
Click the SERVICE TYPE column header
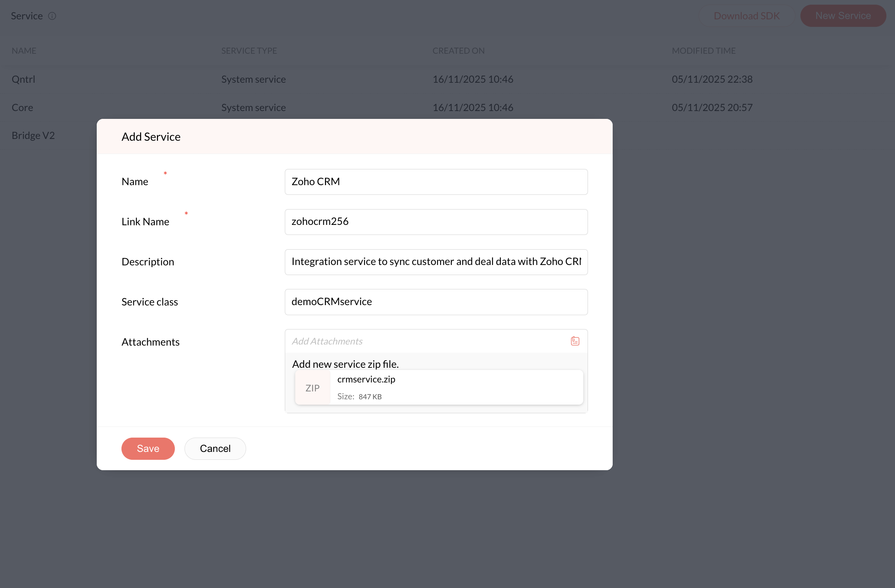pyautogui.click(x=249, y=51)
